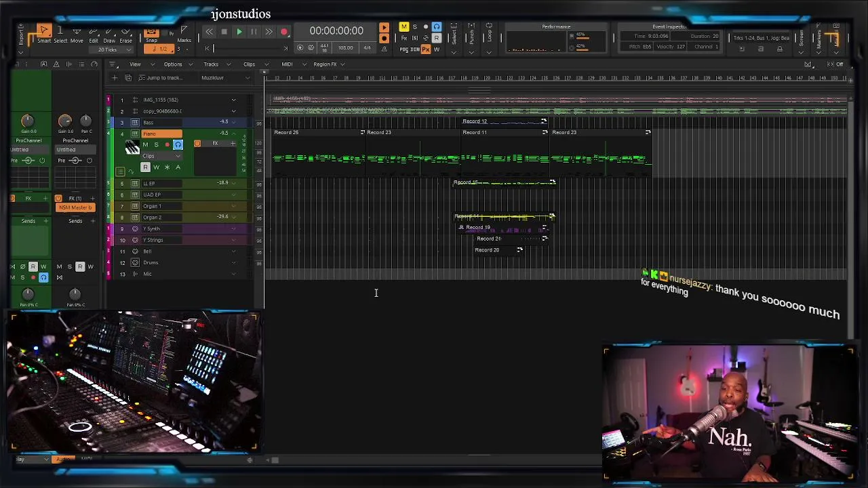Add a new track with plus icon
The height and width of the screenshot is (488, 868).
(x=115, y=78)
